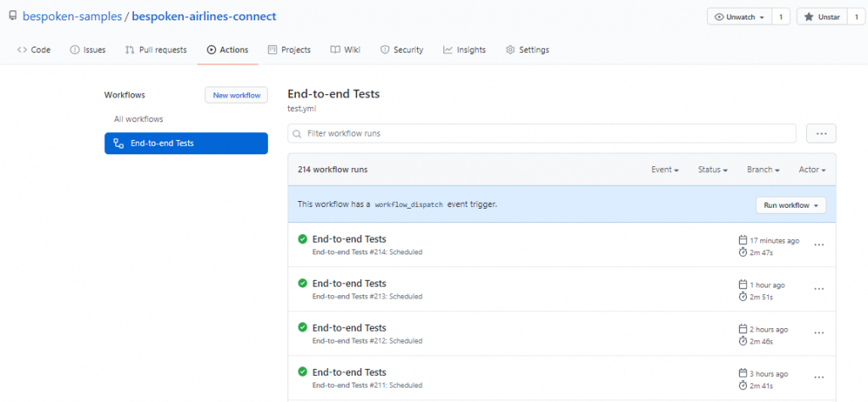This screenshot has width=868, height=402.
Task: Click the repository book icon beside bespoken-samples
Action: pyautogui.click(x=13, y=17)
